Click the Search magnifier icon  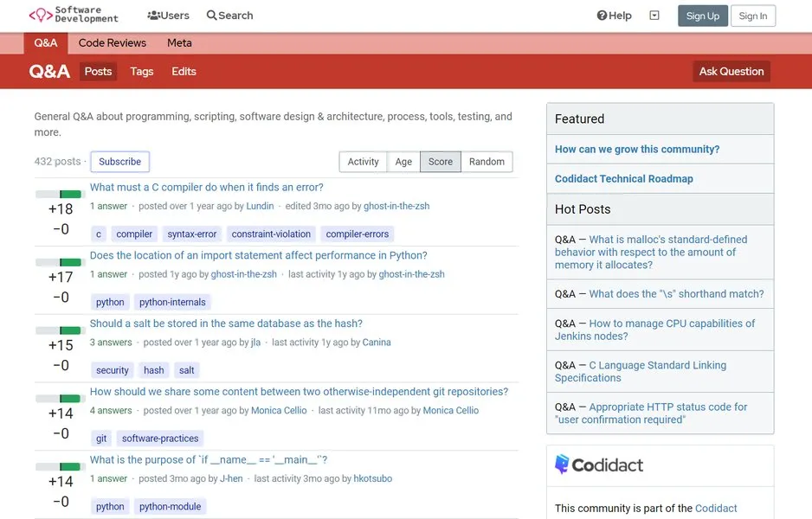(211, 15)
